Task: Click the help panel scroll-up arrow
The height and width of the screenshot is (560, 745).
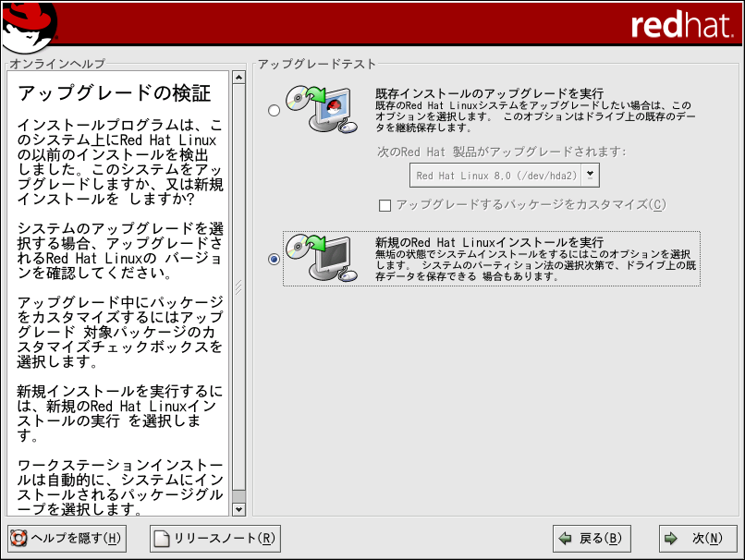Action: coord(238,77)
